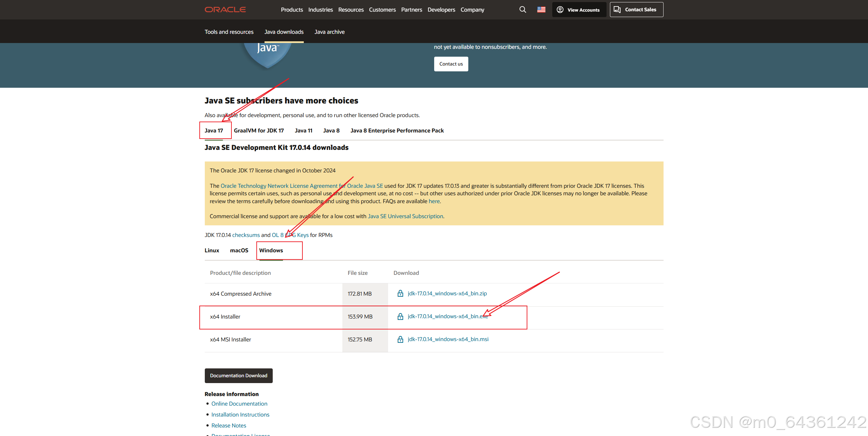
Task: Click lock icon beside zip download
Action: [x=400, y=294]
